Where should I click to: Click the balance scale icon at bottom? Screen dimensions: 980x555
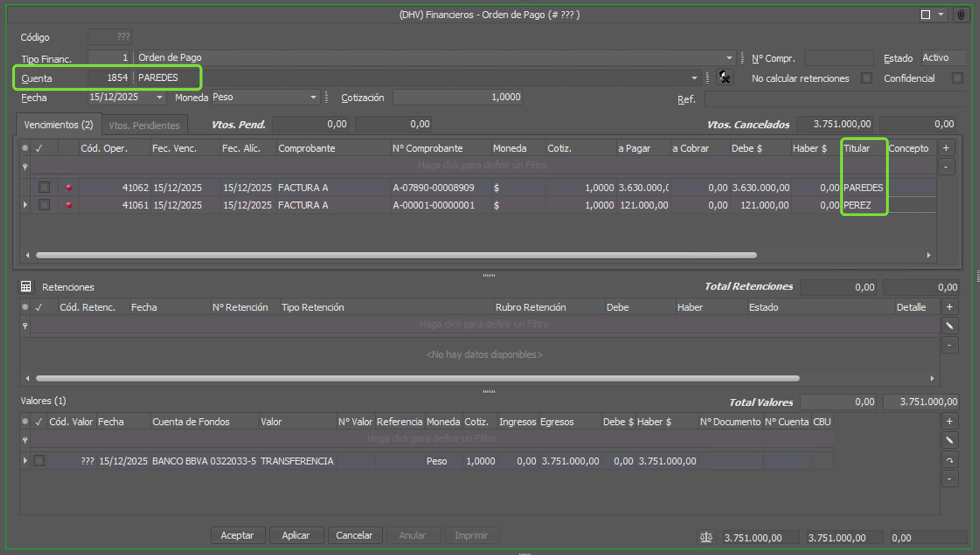pos(706,537)
